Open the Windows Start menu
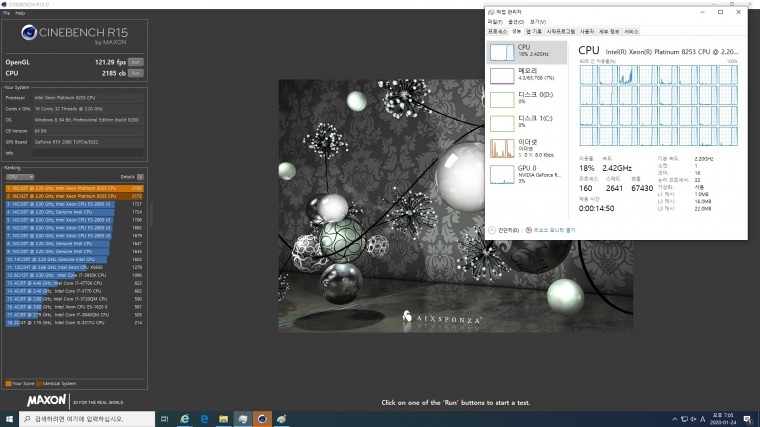The height and width of the screenshot is (427, 760). (x=9, y=419)
